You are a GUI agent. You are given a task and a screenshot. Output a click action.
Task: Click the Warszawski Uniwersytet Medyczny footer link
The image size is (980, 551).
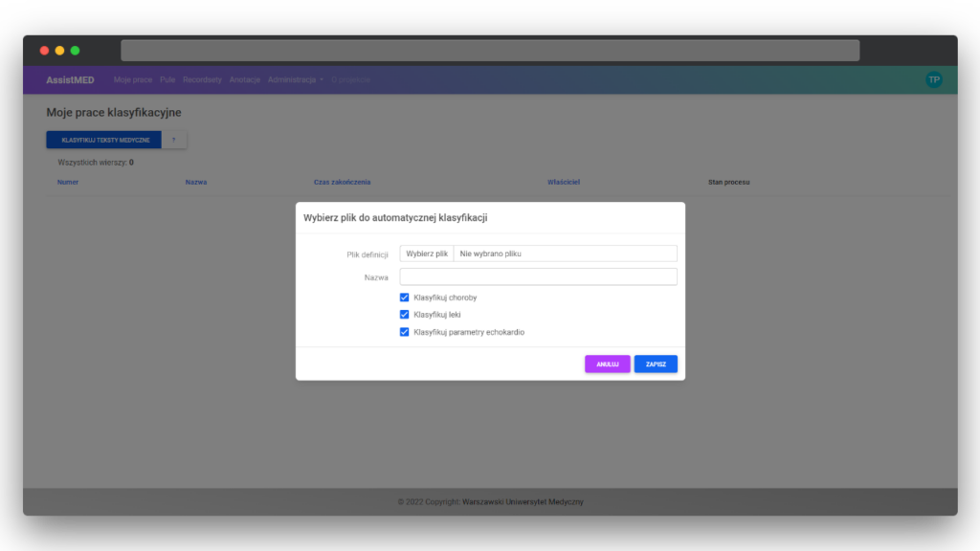[522, 501]
